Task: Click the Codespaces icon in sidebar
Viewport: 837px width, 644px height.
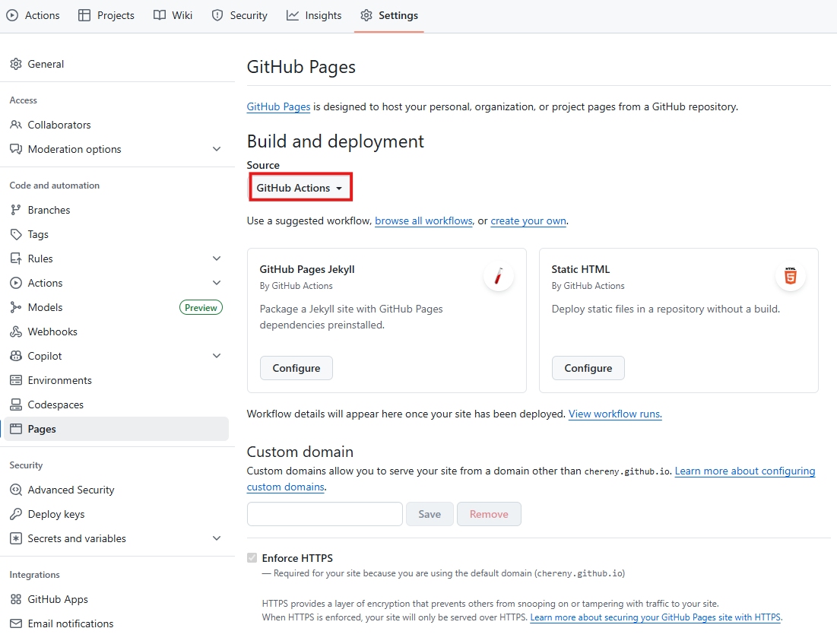Action: 16,404
